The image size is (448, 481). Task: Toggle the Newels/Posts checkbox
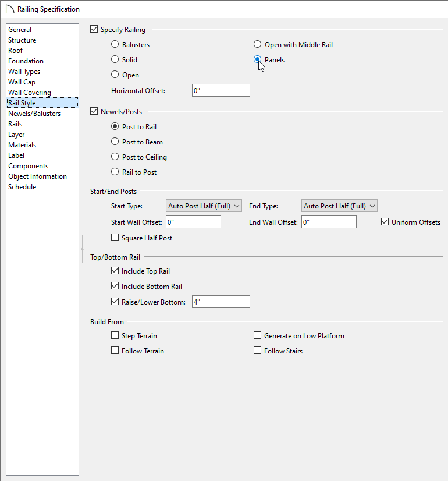tap(94, 111)
